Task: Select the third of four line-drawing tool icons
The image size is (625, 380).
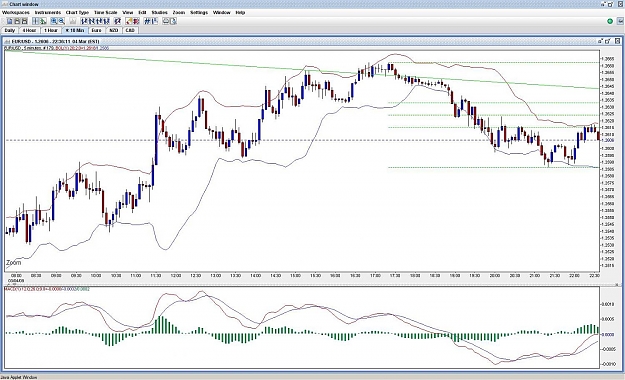Action: pyautogui.click(x=99, y=21)
